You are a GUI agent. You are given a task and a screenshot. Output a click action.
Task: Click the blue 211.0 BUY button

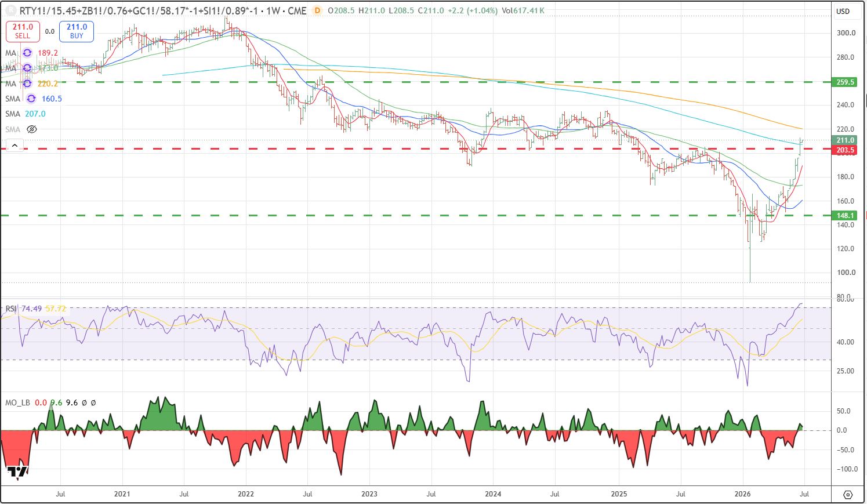coord(77,31)
